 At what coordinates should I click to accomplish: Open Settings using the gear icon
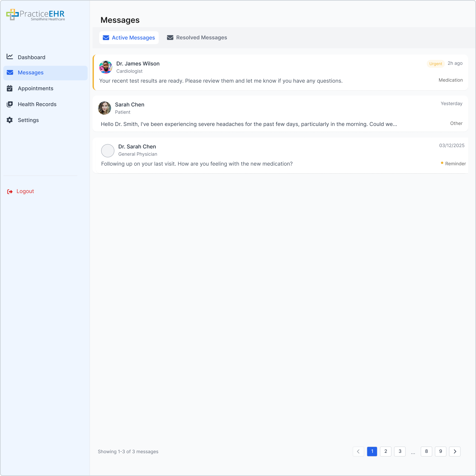click(x=10, y=120)
